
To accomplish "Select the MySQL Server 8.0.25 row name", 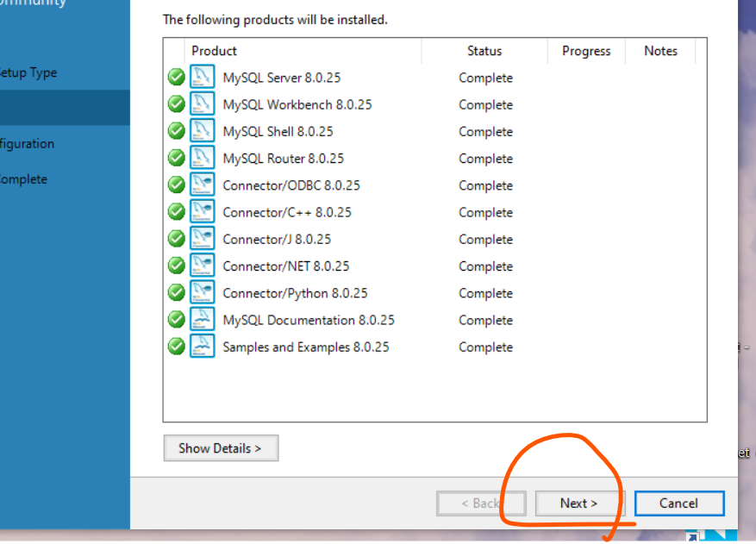I will [x=282, y=78].
